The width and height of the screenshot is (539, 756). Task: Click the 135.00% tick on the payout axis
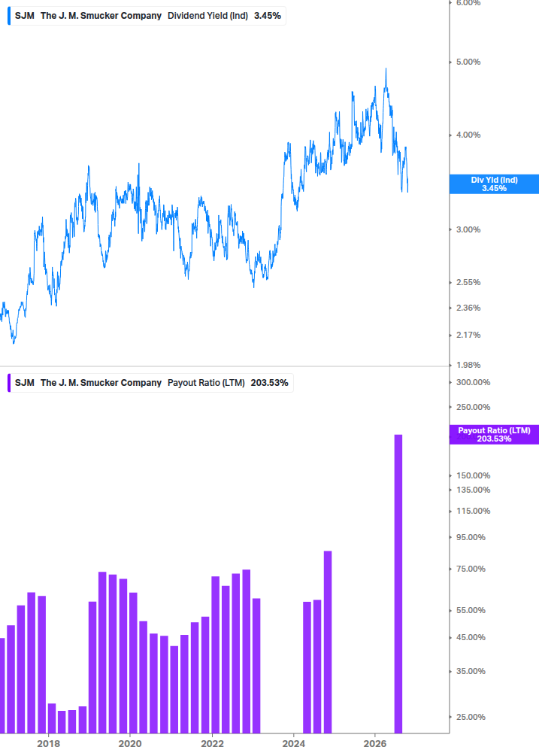coord(473,490)
